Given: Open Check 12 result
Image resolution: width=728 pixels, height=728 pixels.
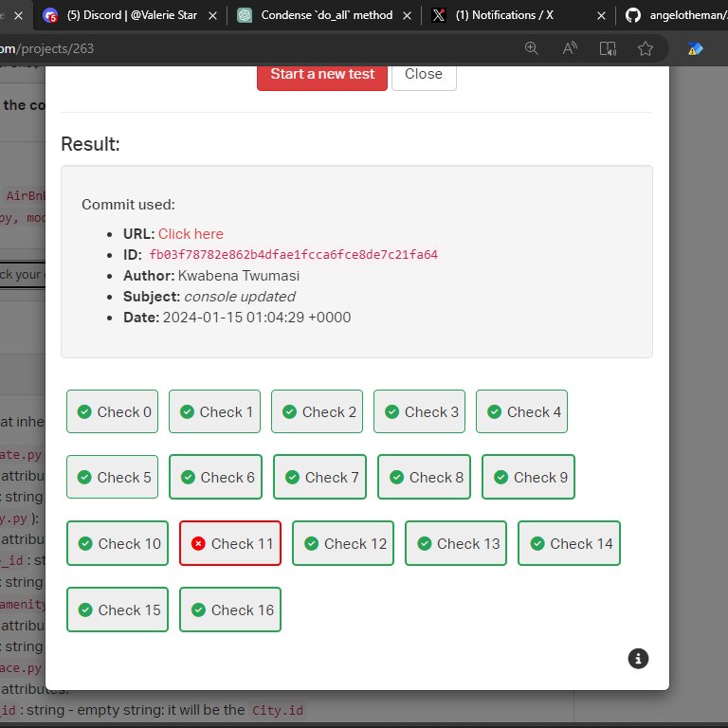Looking at the screenshot, I should 343,543.
